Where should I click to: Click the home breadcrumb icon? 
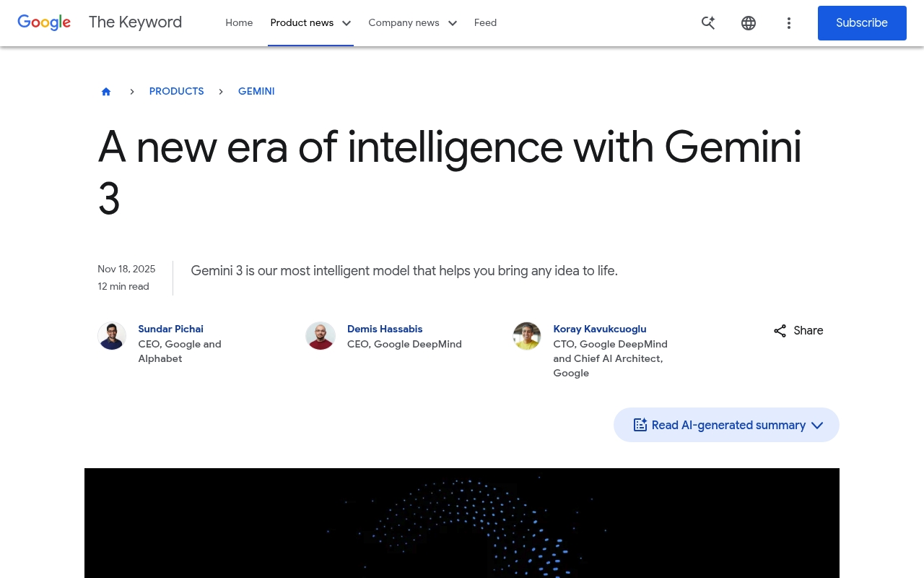tap(106, 92)
